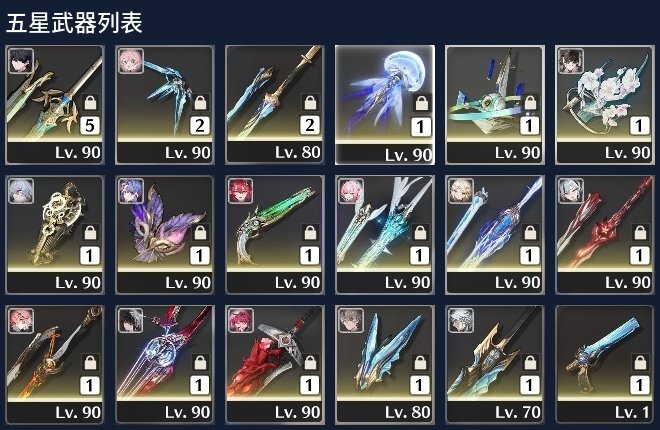Select the crimson red sword weapon card
The width and height of the screenshot is (660, 430).
(604, 235)
